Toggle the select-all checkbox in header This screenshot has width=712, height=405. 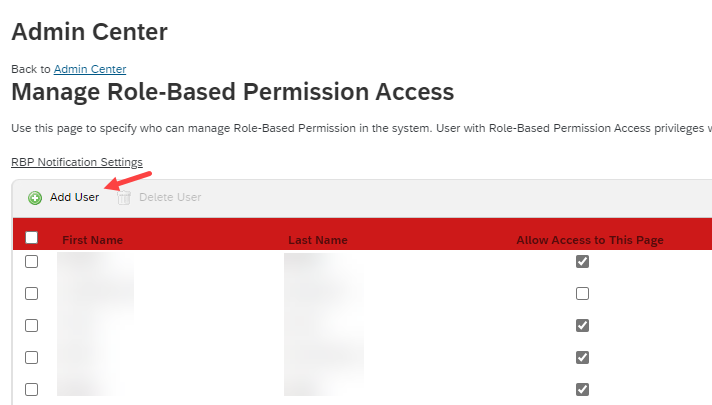(31, 237)
